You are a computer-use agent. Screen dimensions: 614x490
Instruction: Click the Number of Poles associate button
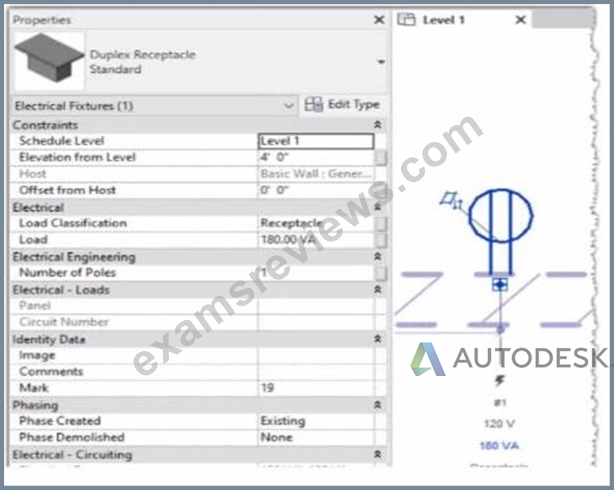381,273
